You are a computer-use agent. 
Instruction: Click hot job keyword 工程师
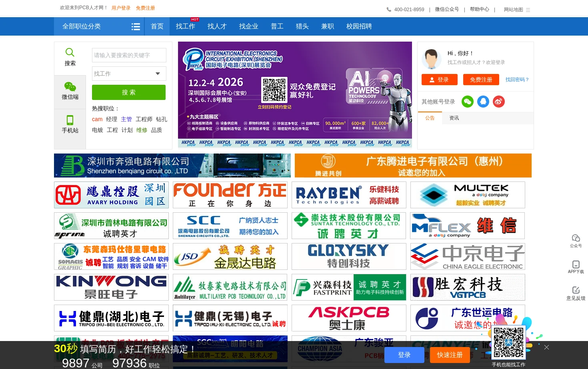click(144, 119)
